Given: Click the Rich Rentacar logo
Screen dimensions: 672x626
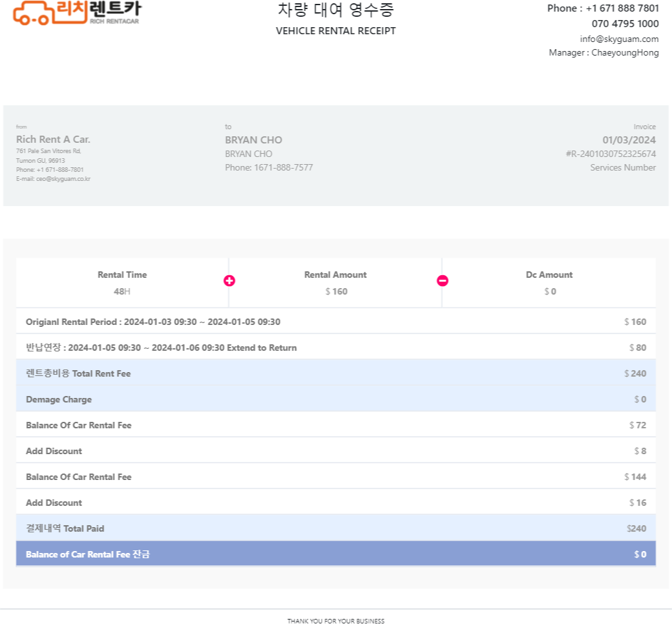Looking at the screenshot, I should [x=77, y=13].
